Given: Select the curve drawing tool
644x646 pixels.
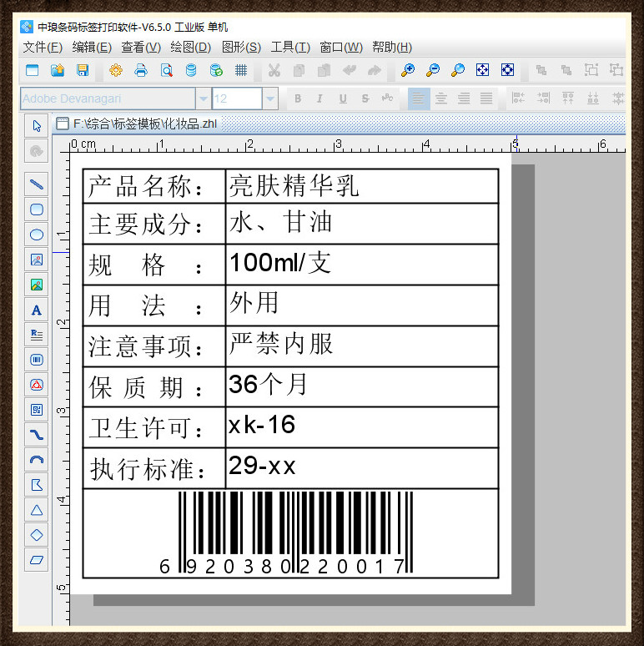Looking at the screenshot, I should point(37,435).
